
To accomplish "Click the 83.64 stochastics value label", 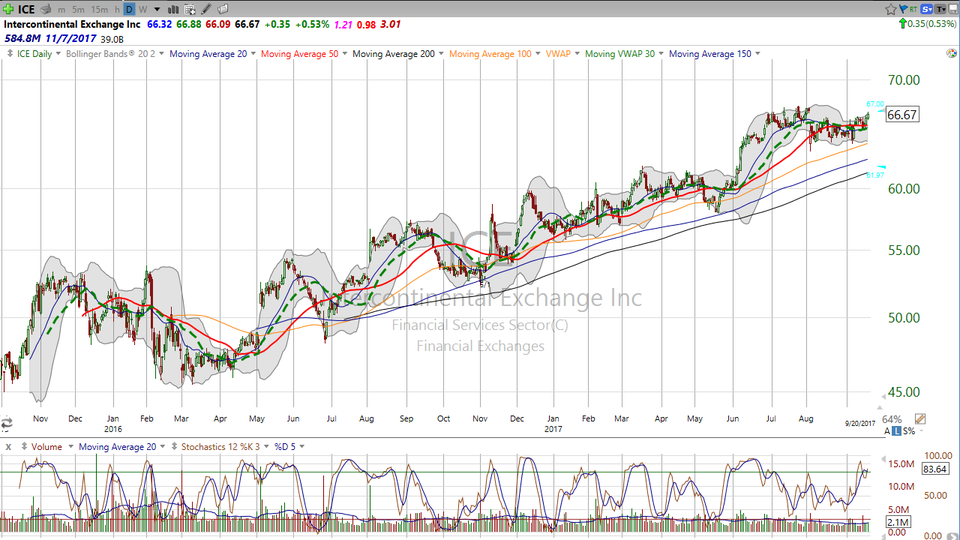I will click(935, 469).
